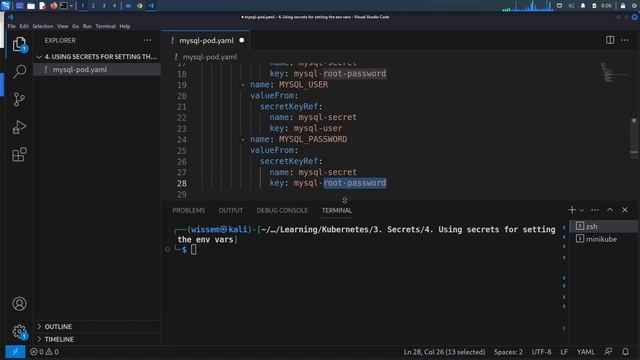Click the remote window indicator in status bar
This screenshot has height=360, width=640.
click(15, 351)
